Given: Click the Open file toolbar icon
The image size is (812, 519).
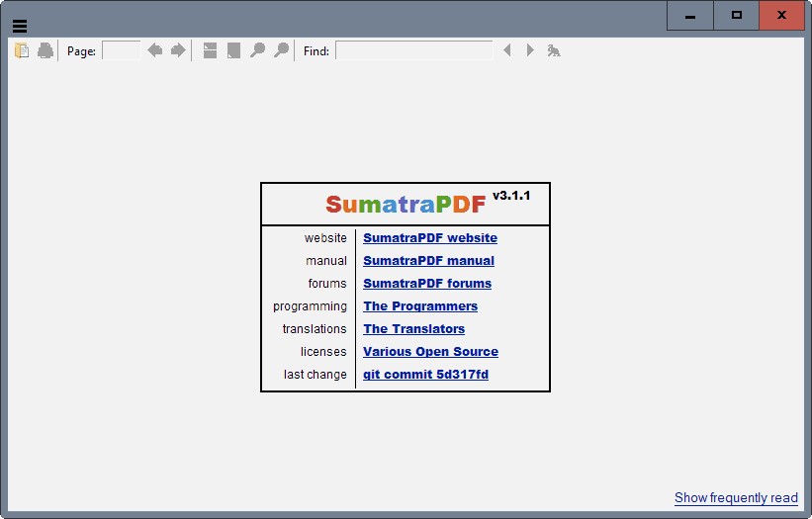Looking at the screenshot, I should coord(22,50).
